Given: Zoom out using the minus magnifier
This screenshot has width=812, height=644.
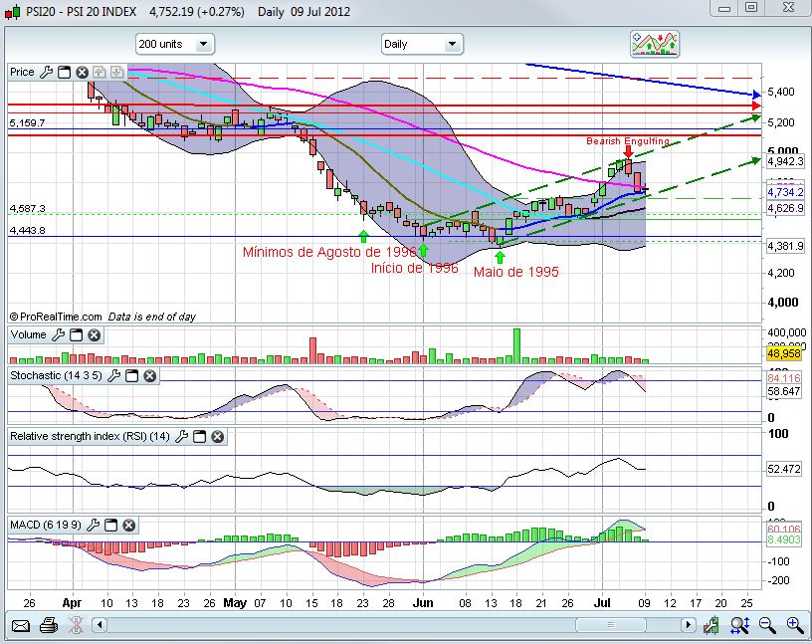Looking at the screenshot, I should coord(767,625).
